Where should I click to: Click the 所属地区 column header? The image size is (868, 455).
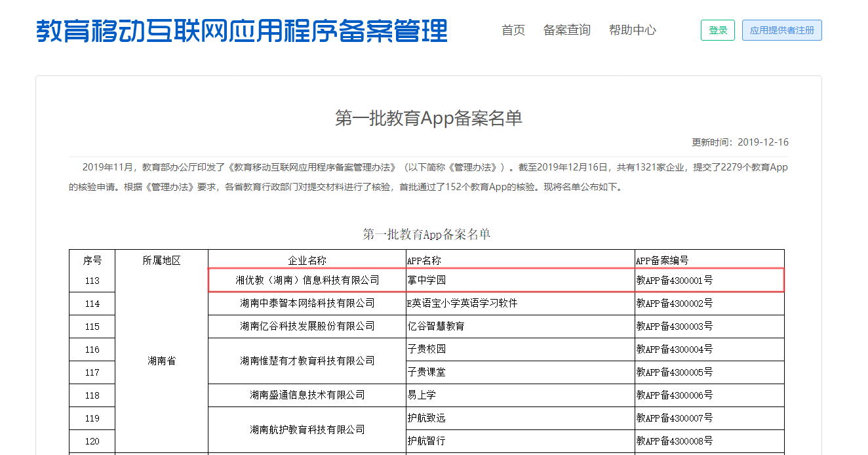[x=161, y=260]
